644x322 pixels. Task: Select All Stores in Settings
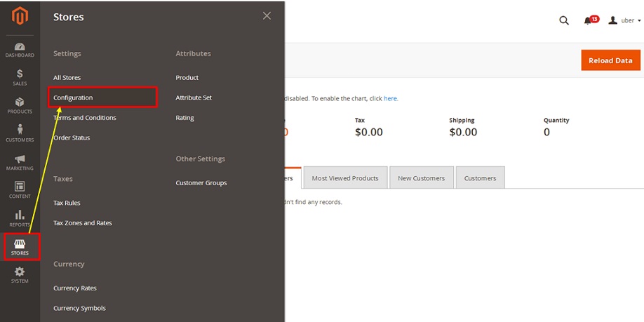click(x=67, y=78)
